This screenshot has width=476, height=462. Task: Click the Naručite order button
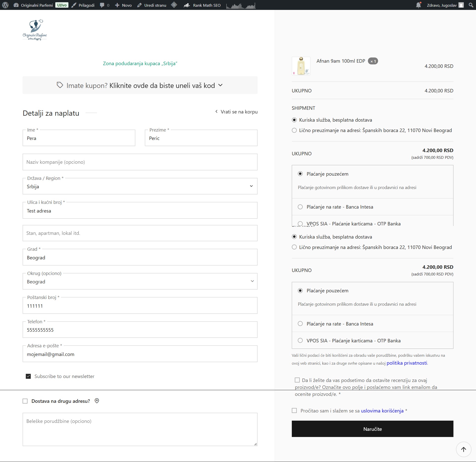[372, 429]
